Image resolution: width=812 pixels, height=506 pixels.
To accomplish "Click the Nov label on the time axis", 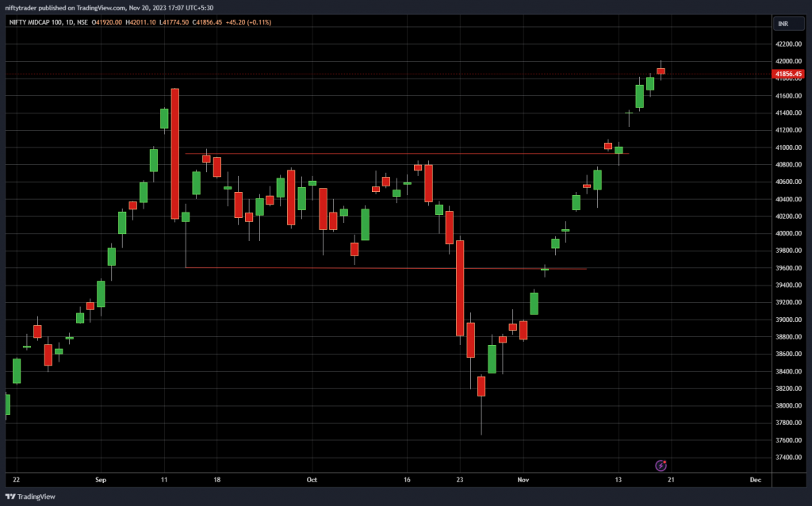I will coord(523,480).
